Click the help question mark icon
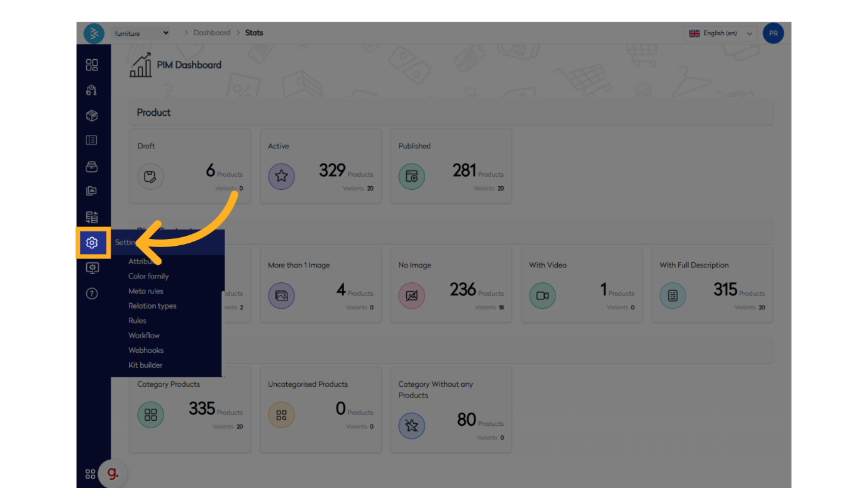 coord(92,294)
